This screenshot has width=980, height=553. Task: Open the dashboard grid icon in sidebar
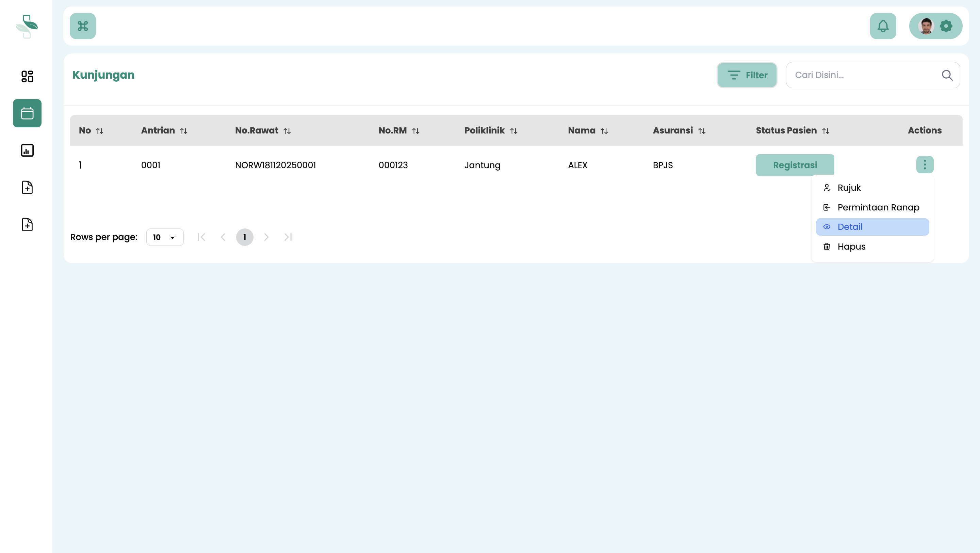(x=27, y=76)
